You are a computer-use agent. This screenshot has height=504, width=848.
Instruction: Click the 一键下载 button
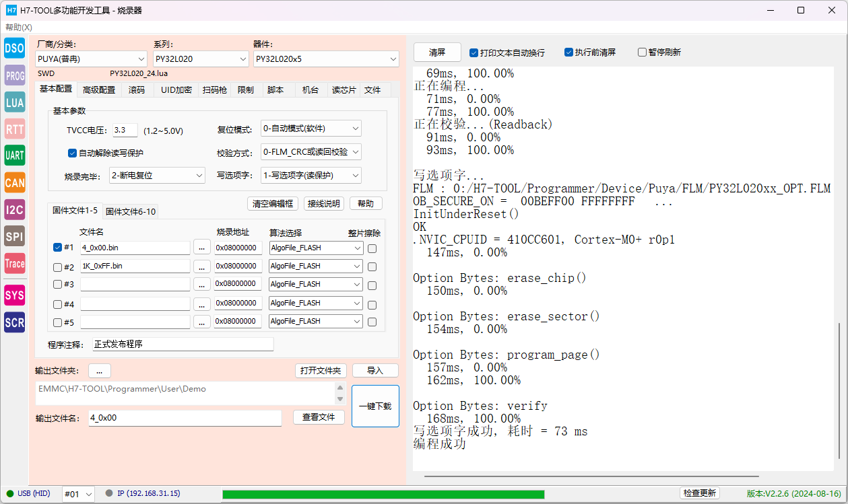pyautogui.click(x=375, y=406)
